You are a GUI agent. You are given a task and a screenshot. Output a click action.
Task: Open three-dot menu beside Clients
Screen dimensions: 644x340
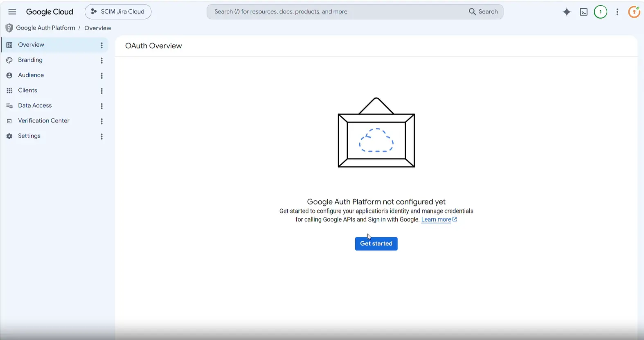pyautogui.click(x=101, y=91)
